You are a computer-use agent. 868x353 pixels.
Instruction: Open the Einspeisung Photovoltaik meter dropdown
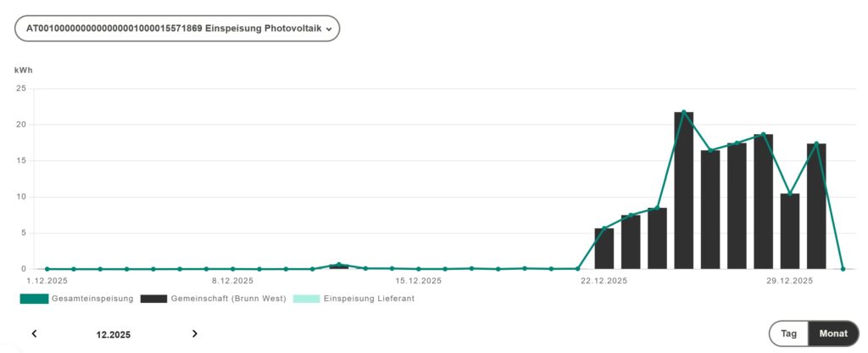tap(177, 28)
